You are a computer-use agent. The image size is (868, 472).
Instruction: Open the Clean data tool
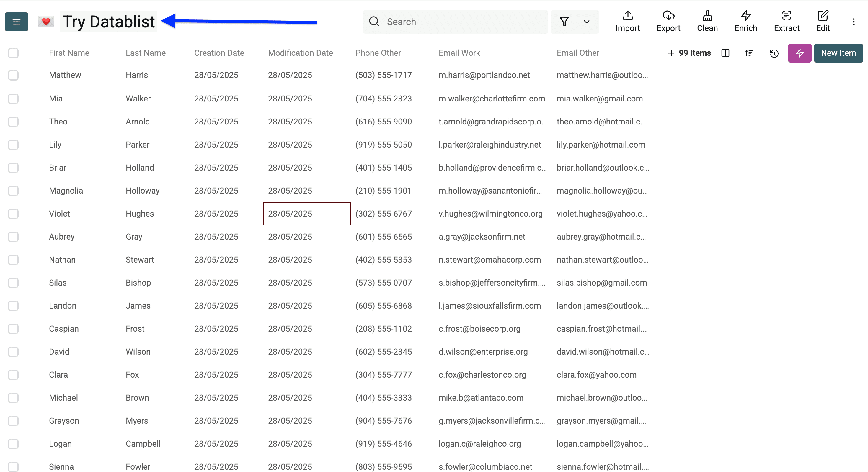click(707, 21)
